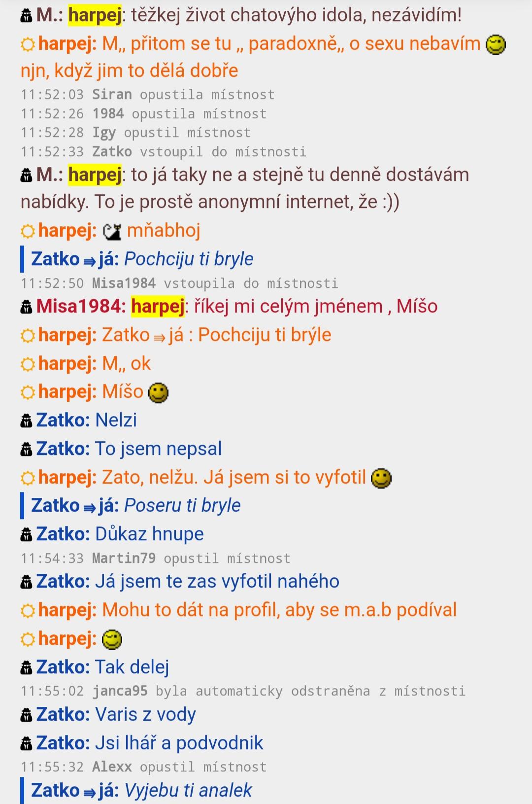Click the black cat emoticon before mňabhoj
The width and height of the screenshot is (532, 804).
[112, 231]
